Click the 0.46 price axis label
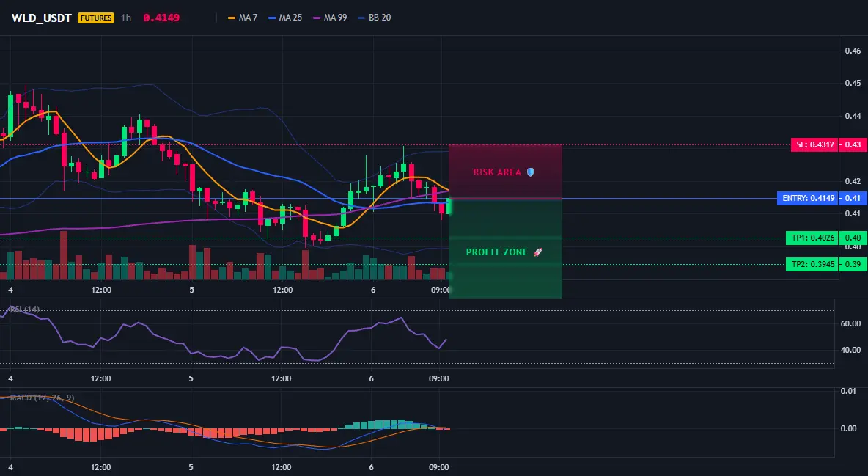The height and width of the screenshot is (476, 868). coord(853,51)
